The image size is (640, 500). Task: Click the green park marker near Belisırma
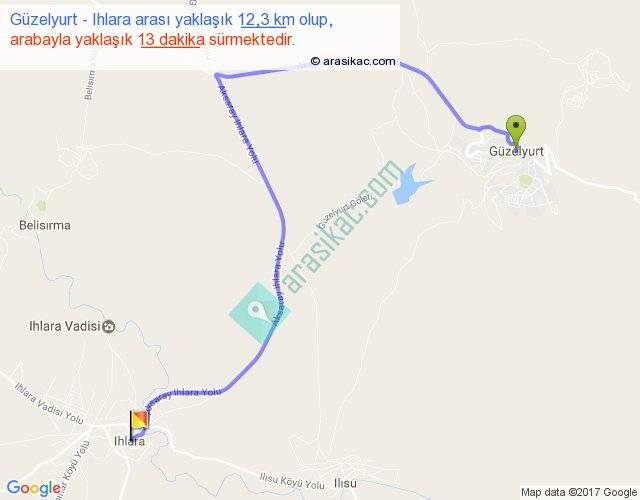pos(41,206)
